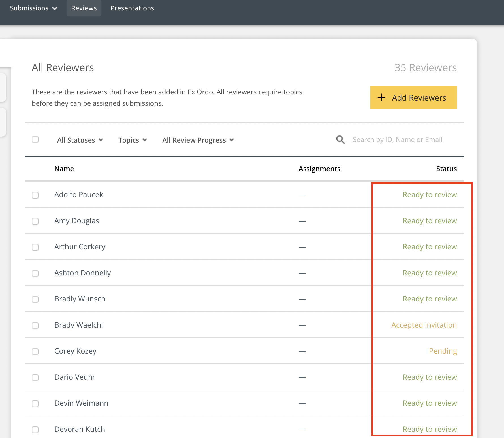The width and height of the screenshot is (504, 438).
Task: Open the All Statuses filter dropdown
Action: 80,140
